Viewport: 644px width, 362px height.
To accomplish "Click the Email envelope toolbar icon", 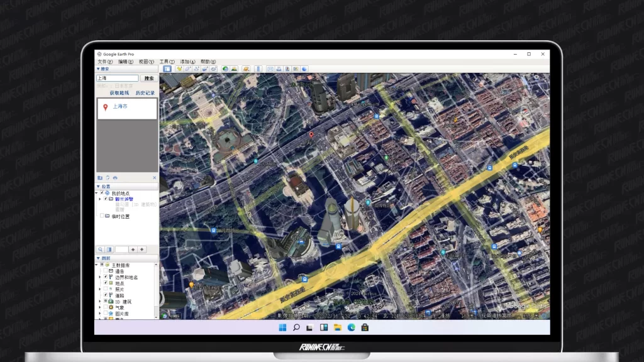I will (x=270, y=69).
